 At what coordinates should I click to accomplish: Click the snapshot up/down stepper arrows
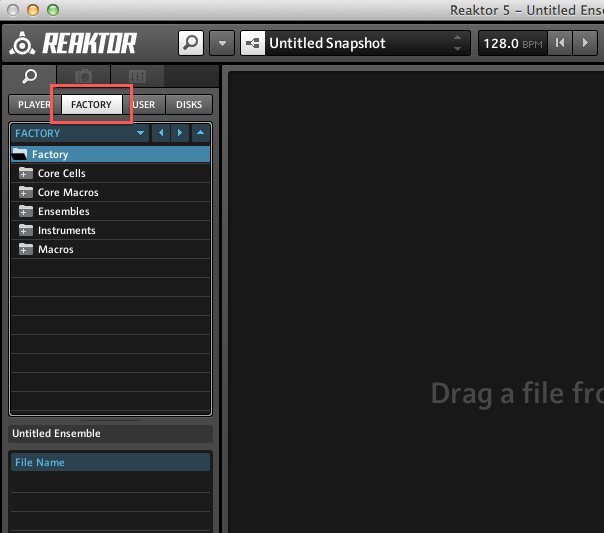(457, 43)
